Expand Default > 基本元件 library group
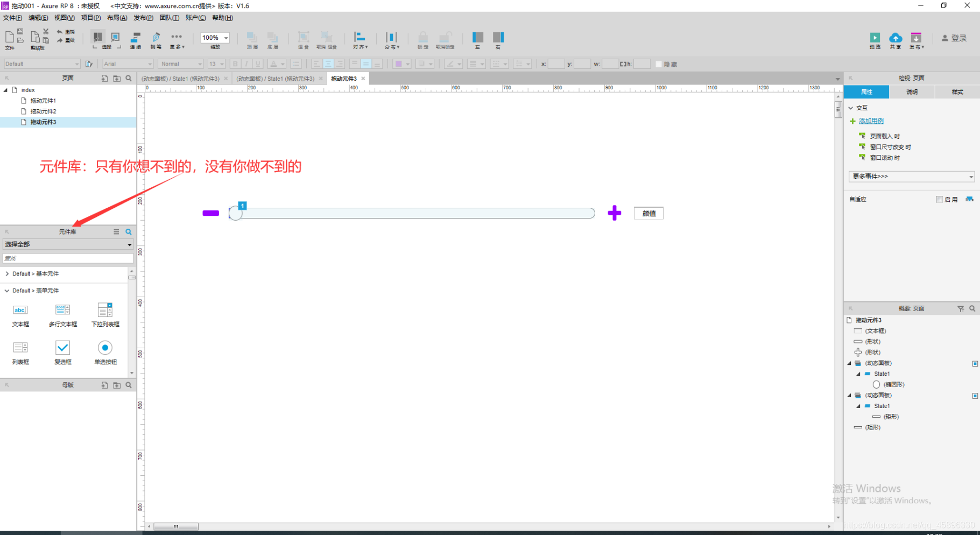980x535 pixels. (7, 274)
